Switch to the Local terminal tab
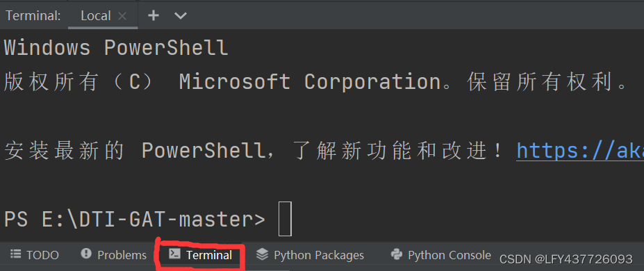 click(96, 15)
